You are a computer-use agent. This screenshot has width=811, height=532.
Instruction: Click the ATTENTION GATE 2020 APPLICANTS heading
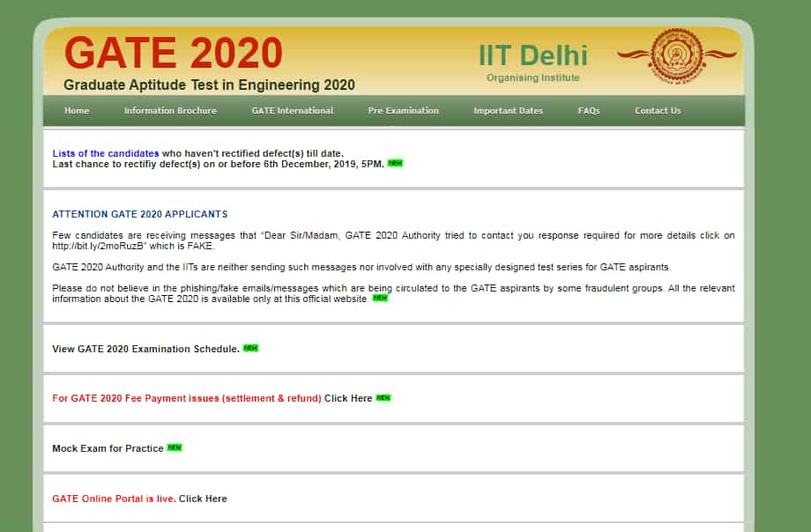[x=139, y=214]
